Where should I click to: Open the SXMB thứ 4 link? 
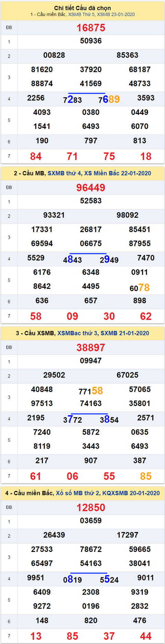(x=64, y=173)
